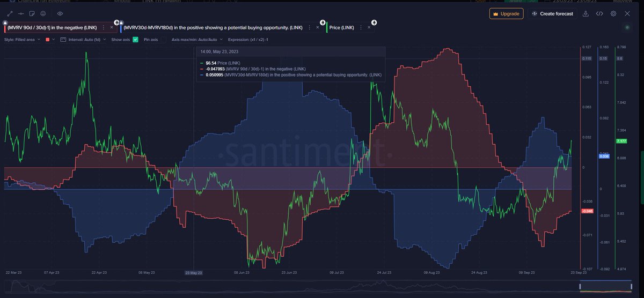This screenshot has width=644, height=298.
Task: Click the 0.050995 tooltip value row
Action: 290,75
